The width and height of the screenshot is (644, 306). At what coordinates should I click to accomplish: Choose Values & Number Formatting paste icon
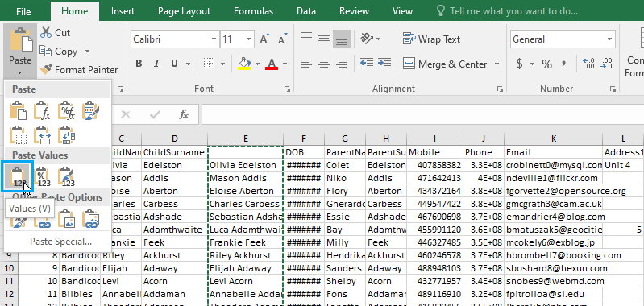(x=42, y=176)
